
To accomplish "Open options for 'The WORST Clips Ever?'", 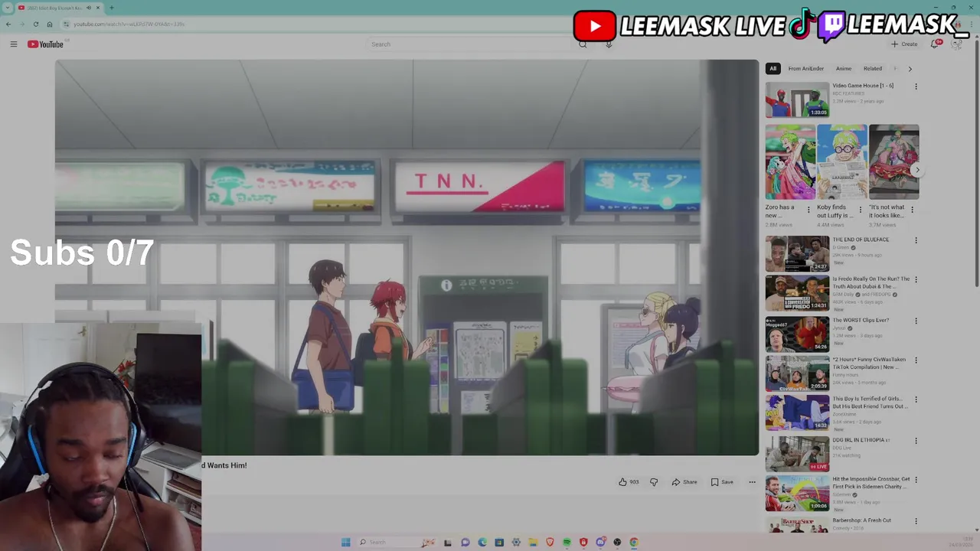I will 916,321.
